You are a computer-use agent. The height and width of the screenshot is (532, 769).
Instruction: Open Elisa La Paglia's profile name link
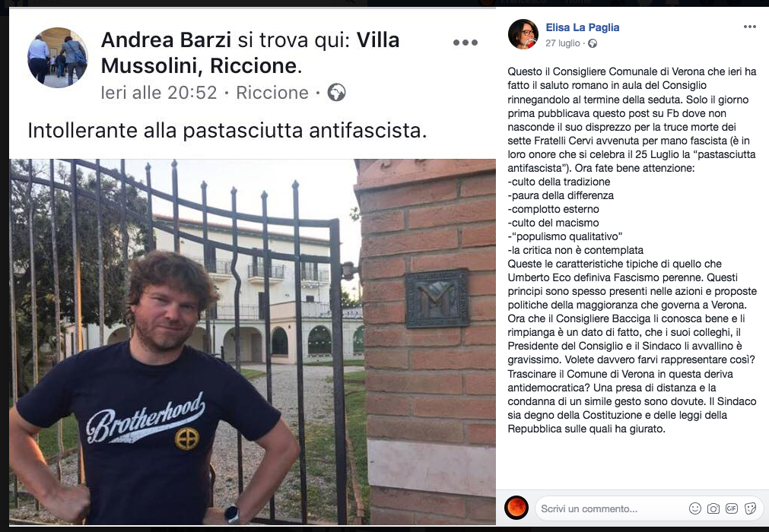582,27
